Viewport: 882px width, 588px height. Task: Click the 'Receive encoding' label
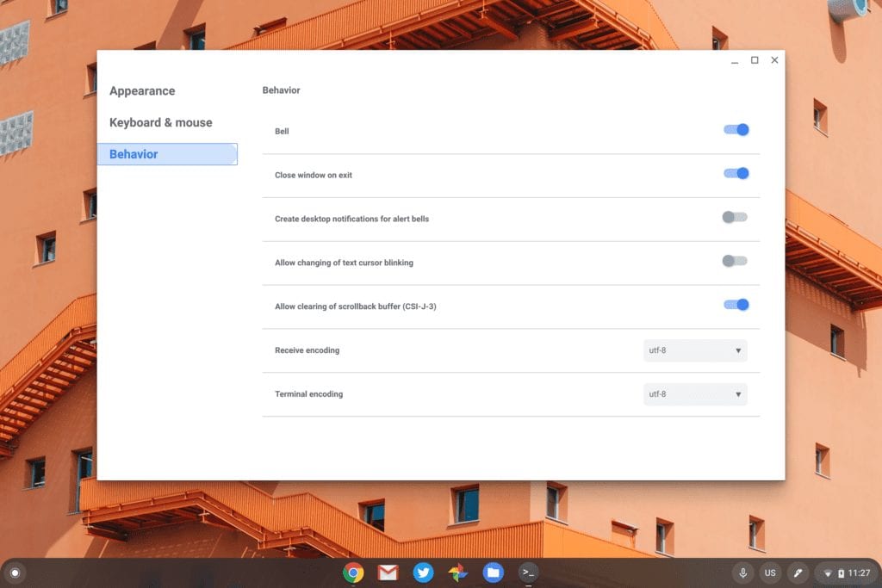click(x=307, y=350)
